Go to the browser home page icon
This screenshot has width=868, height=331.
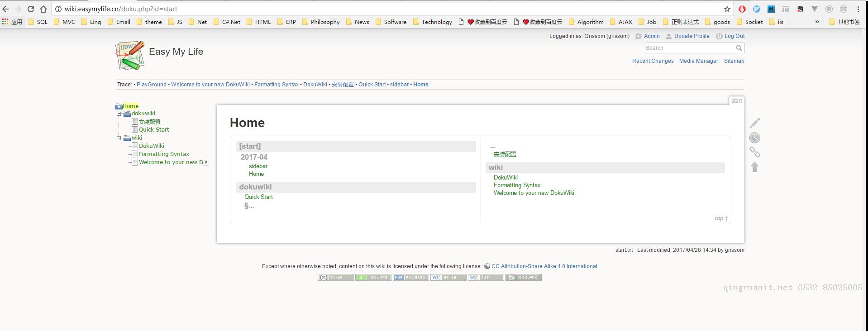pyautogui.click(x=43, y=9)
